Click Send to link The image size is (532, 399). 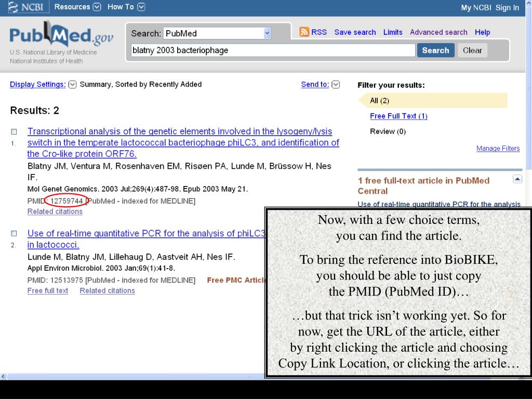315,85
